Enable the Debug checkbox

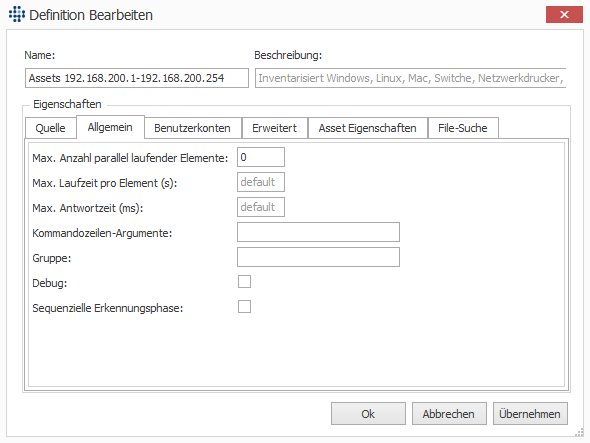pos(244,282)
